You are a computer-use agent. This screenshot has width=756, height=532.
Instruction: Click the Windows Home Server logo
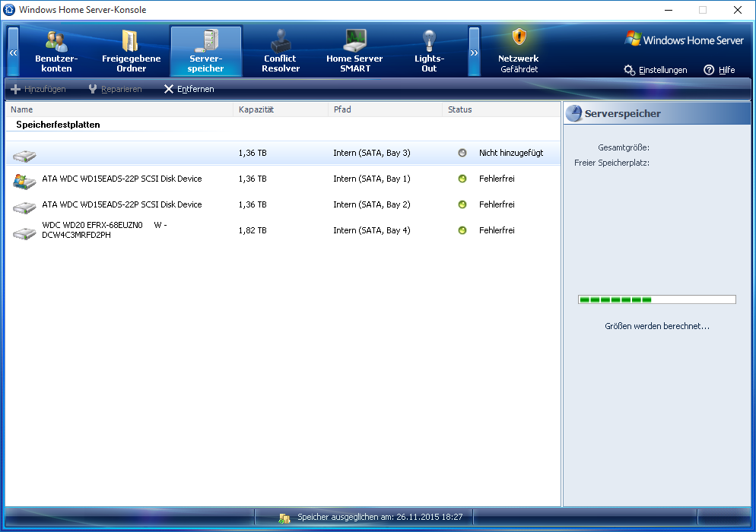pyautogui.click(x=685, y=40)
